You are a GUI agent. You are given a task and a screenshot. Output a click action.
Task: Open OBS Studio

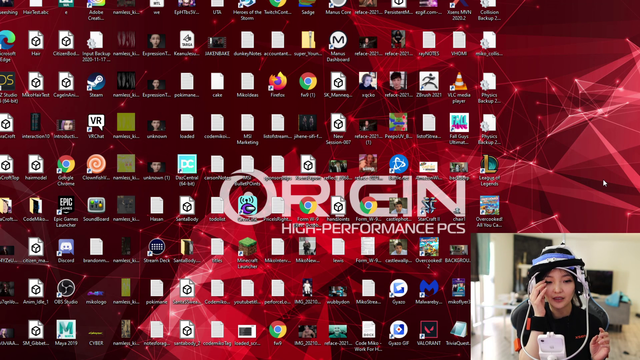(x=66, y=288)
